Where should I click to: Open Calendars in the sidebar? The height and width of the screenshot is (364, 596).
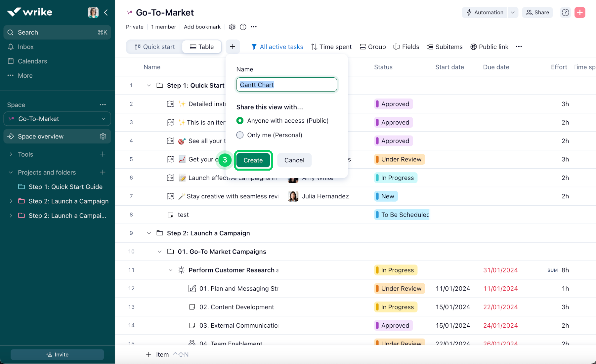(32, 61)
